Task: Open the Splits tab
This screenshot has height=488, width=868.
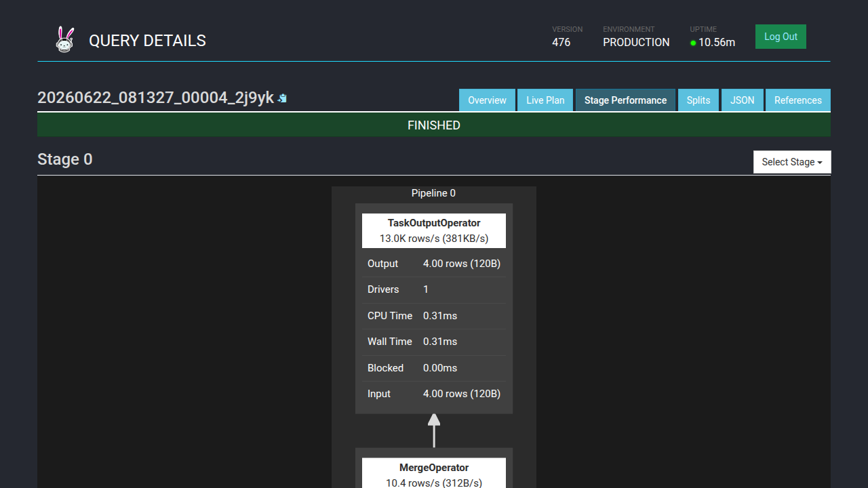Action: click(698, 100)
